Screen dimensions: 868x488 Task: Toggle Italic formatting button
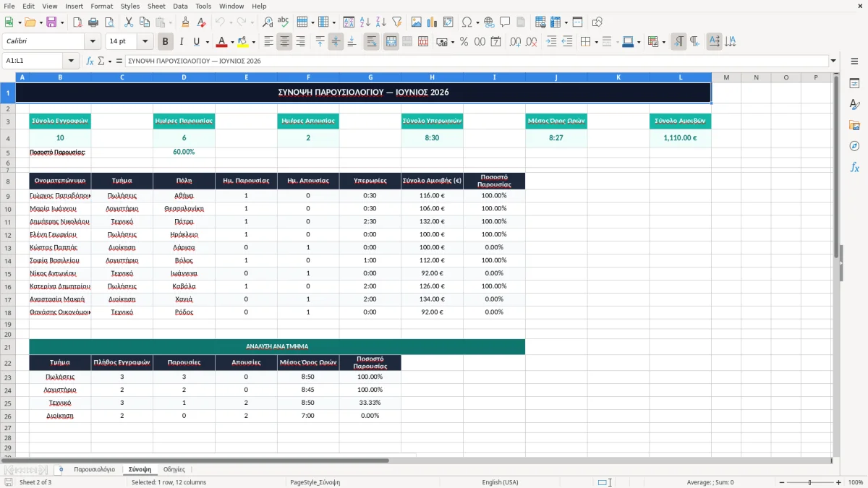(x=182, y=42)
